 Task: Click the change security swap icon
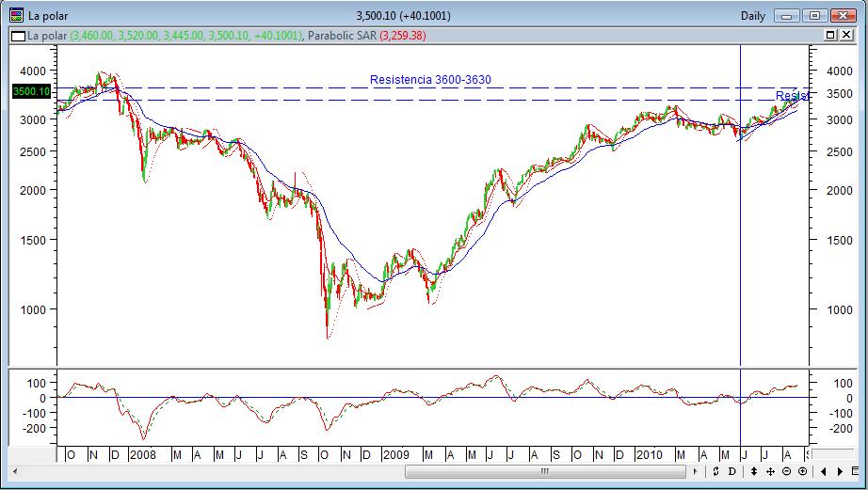point(715,471)
